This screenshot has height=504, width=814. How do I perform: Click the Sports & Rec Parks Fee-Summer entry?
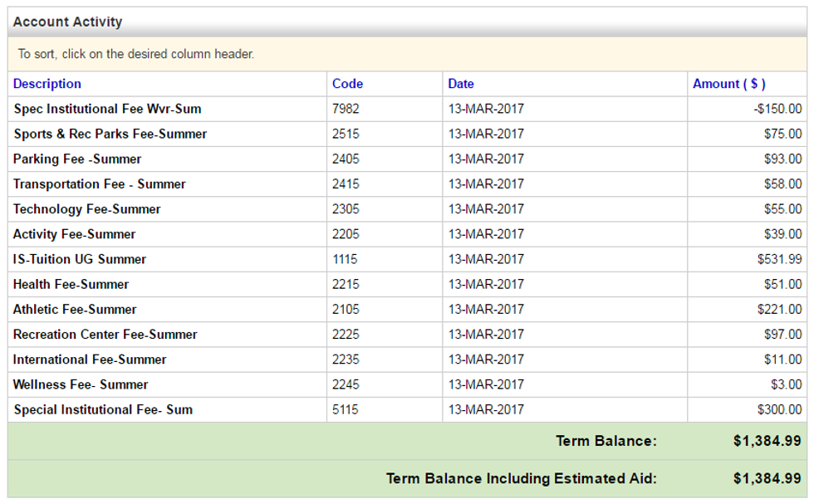110,134
